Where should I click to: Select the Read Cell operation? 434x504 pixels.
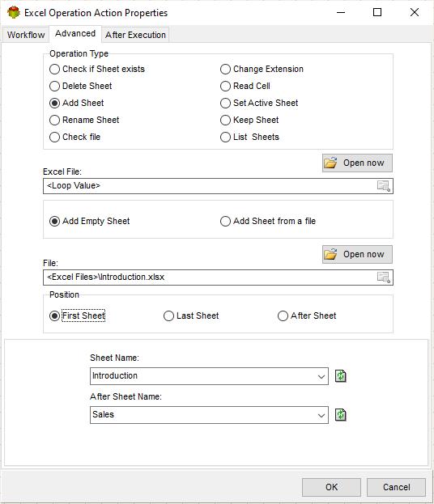245,86
